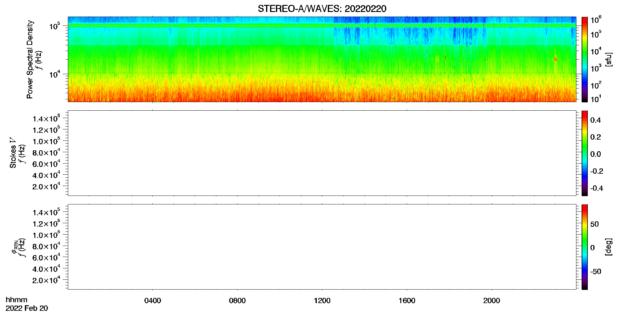The image size is (644, 332).
Task: Click the red burst near 2300 in spectrogram
Action: point(555,58)
